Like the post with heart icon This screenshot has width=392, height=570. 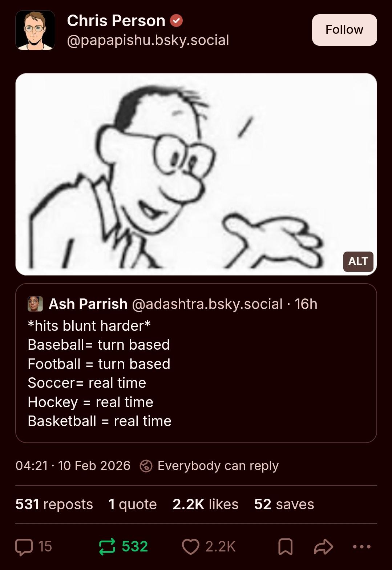(190, 547)
